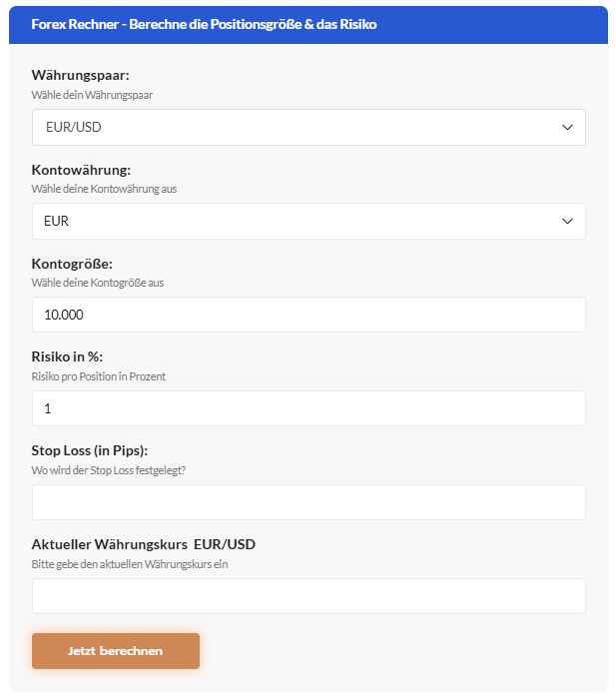Click the Aktueller Währungskurs EUR/USD label
Screen dimensions: 616x694
pyautogui.click(x=144, y=544)
